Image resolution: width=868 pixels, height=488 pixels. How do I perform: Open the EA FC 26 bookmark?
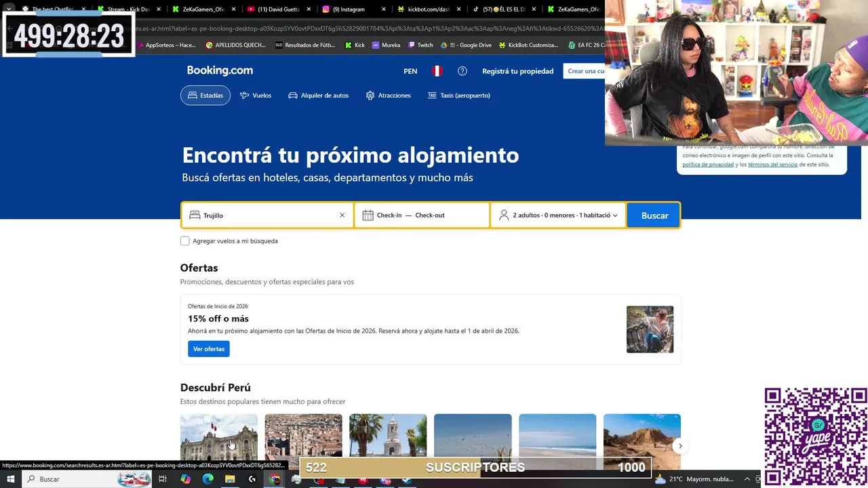point(587,45)
